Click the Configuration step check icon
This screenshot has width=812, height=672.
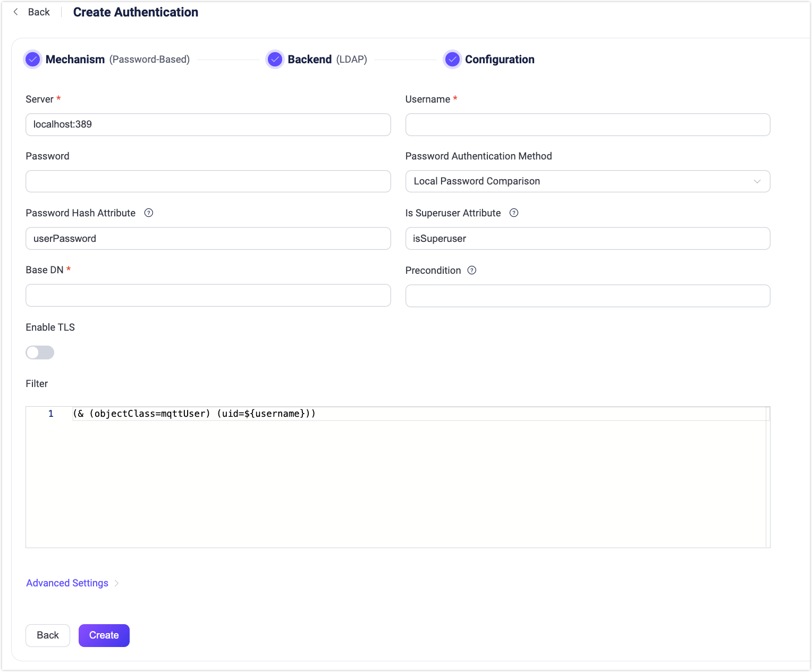click(452, 59)
